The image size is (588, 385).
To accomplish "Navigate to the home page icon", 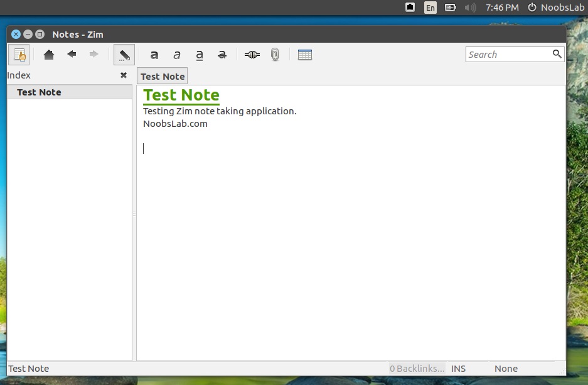I will [49, 55].
